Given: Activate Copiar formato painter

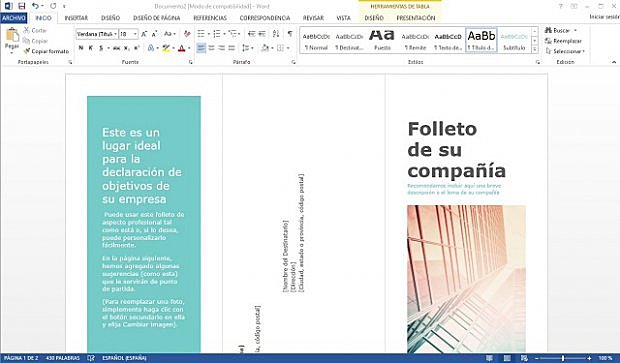Looking at the screenshot, I should point(46,51).
